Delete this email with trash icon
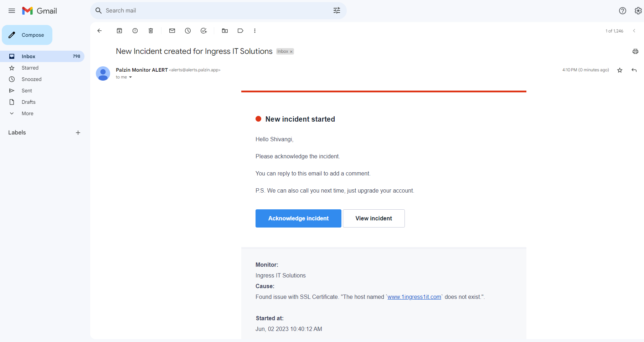644x342 pixels. [x=151, y=31]
